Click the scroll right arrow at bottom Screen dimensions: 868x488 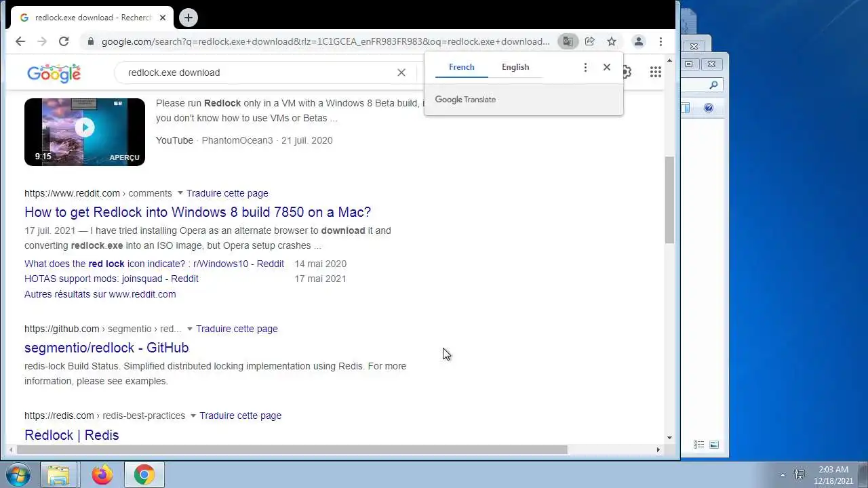(658, 449)
